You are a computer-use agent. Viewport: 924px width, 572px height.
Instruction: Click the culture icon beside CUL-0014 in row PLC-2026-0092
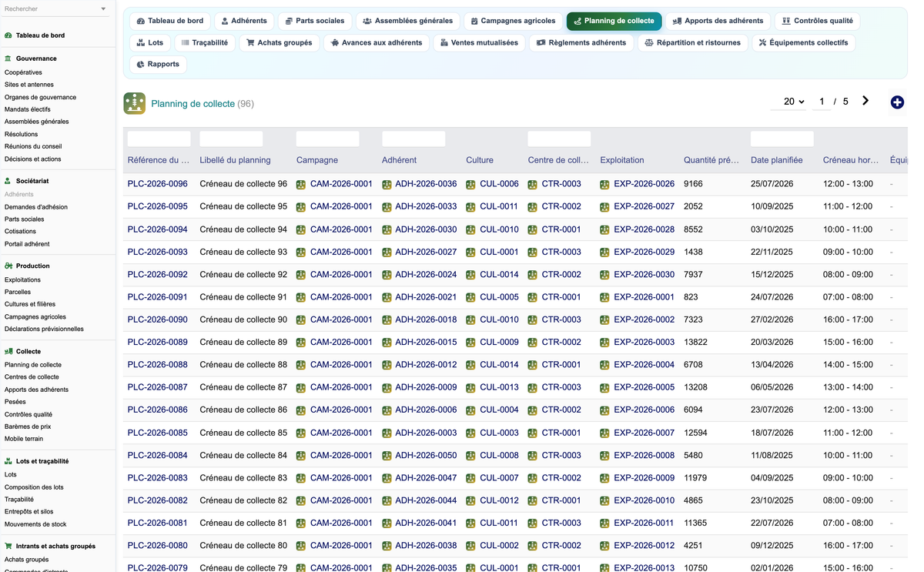[470, 275]
